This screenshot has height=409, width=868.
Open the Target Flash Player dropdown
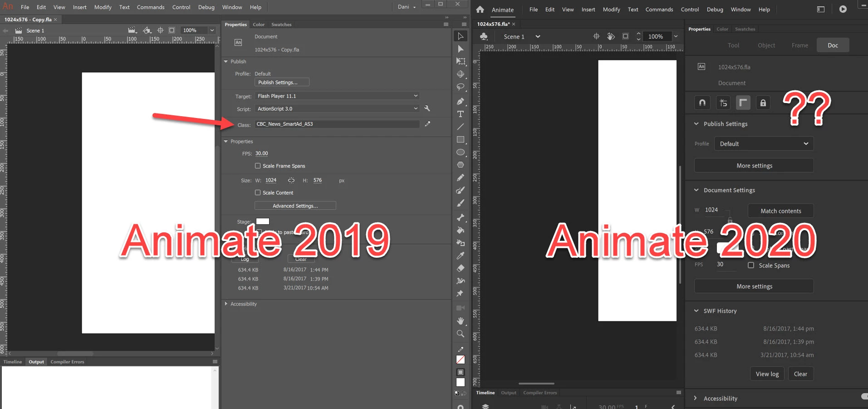pyautogui.click(x=337, y=96)
